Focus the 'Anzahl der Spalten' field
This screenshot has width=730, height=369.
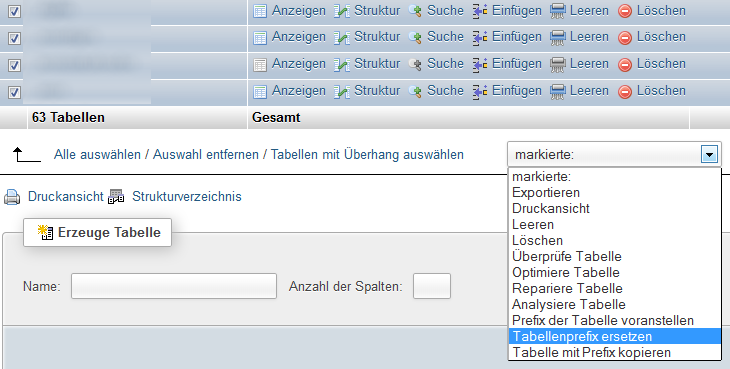click(432, 286)
